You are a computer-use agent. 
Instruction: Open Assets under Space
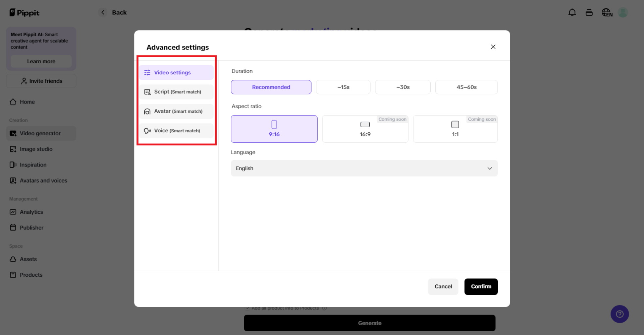[28, 259]
